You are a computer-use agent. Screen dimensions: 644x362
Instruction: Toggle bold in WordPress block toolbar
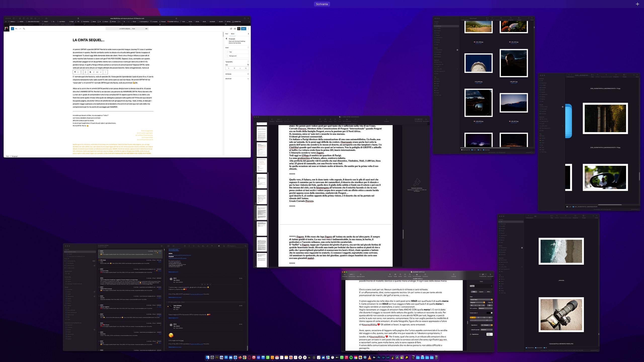90,72
